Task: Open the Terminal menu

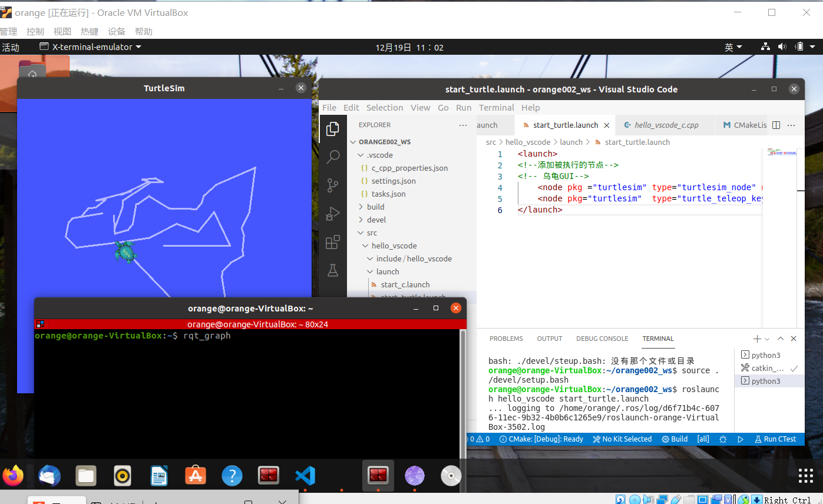Action: point(496,107)
